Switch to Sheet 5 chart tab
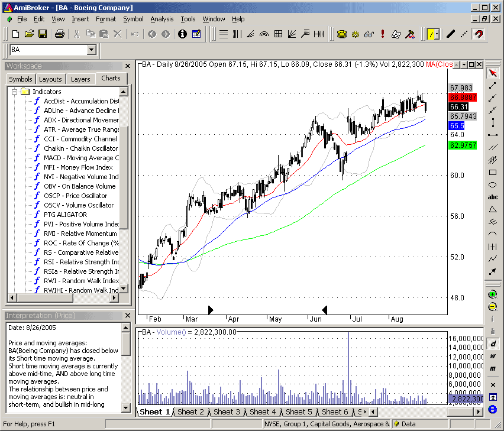The width and height of the screenshot is (504, 431). point(299,411)
